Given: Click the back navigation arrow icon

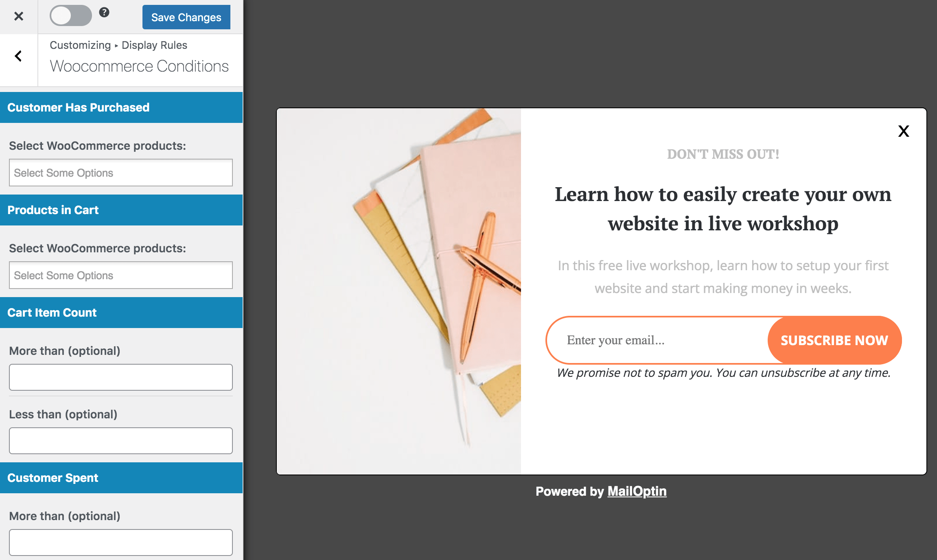Looking at the screenshot, I should click(19, 57).
